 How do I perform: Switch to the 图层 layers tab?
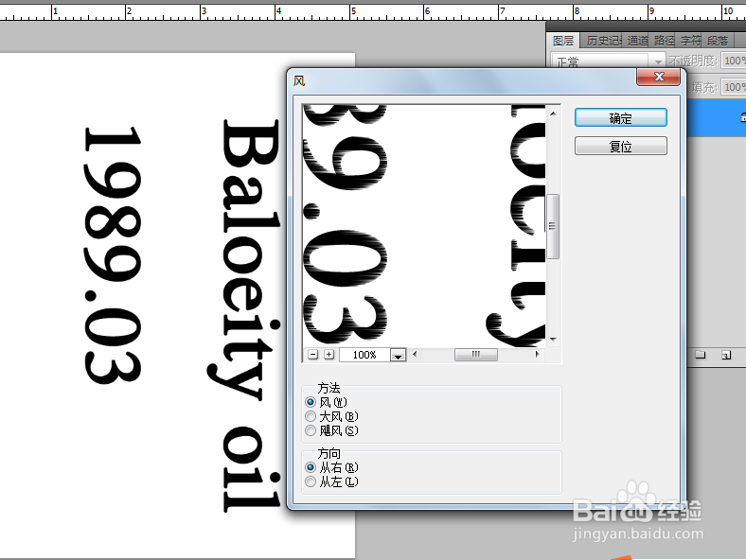563,41
